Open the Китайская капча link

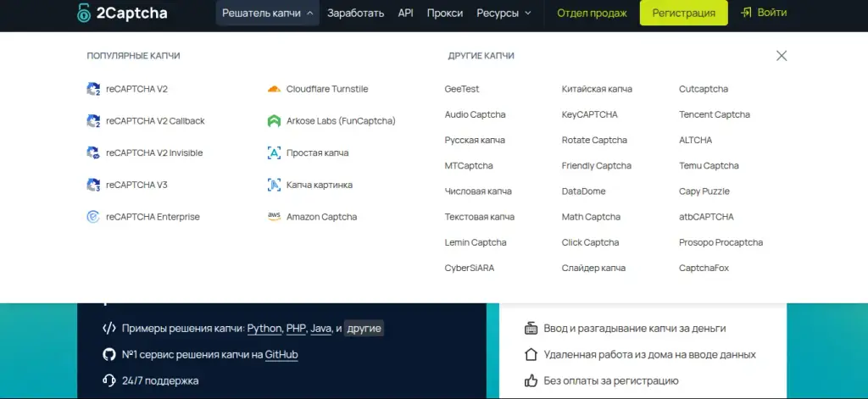click(x=597, y=89)
